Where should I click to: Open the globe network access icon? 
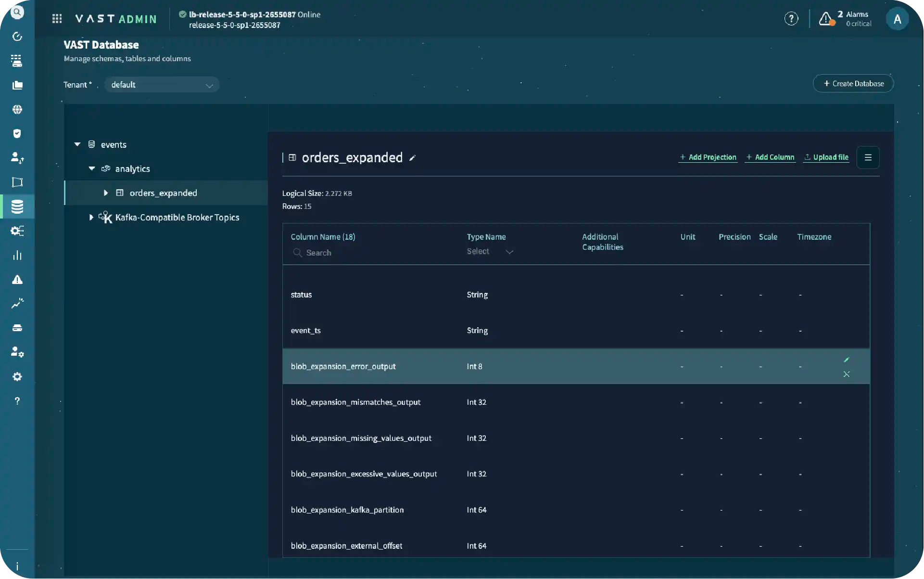(17, 109)
